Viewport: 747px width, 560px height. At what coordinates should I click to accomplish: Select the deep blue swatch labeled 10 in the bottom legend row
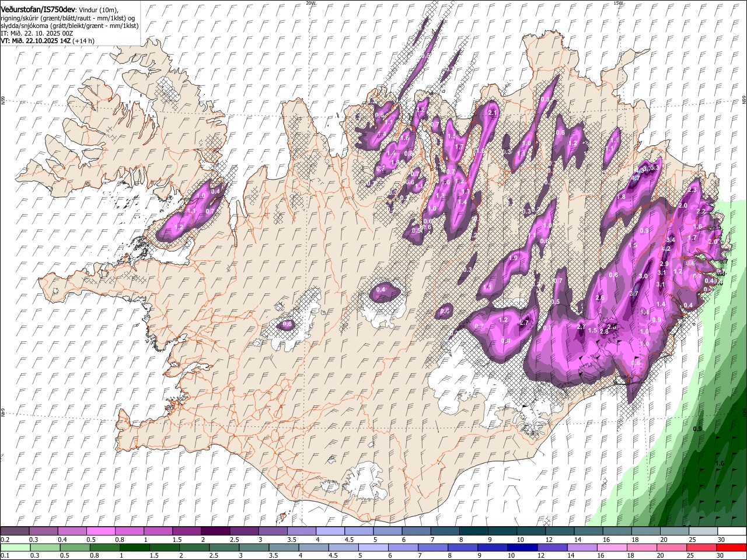point(522,547)
